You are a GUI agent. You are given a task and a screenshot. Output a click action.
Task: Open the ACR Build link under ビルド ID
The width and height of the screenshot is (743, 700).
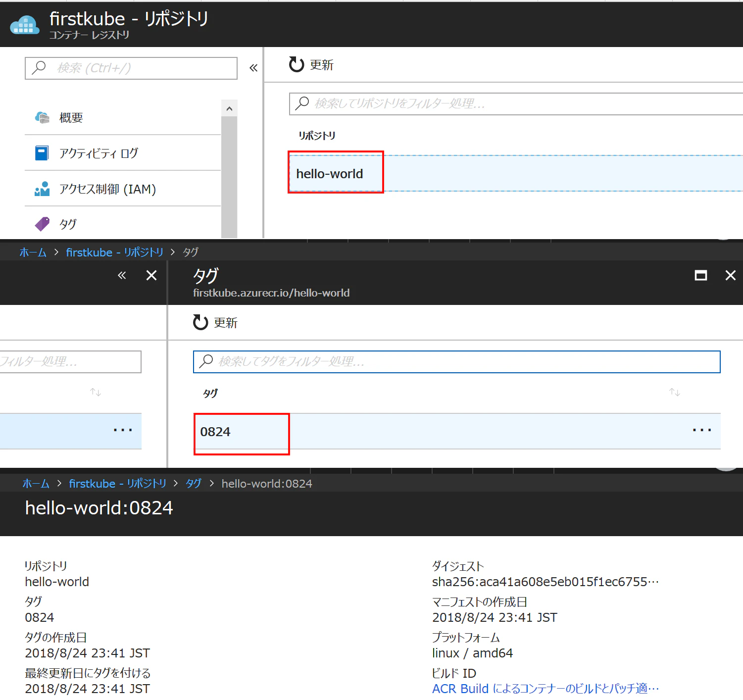click(x=545, y=689)
